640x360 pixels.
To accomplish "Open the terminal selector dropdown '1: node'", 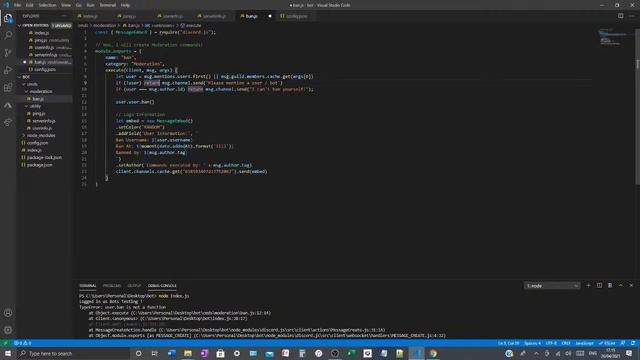I will (552, 286).
